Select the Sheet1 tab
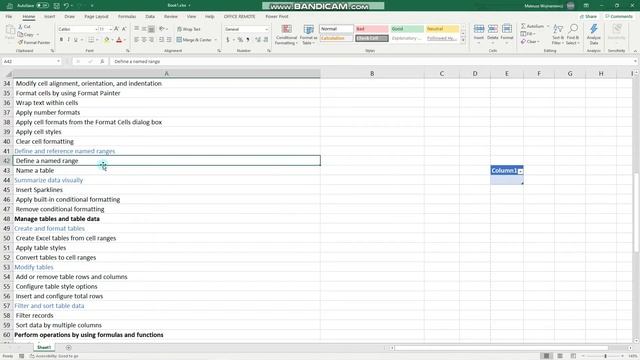This screenshot has width=640, height=360. point(44,347)
